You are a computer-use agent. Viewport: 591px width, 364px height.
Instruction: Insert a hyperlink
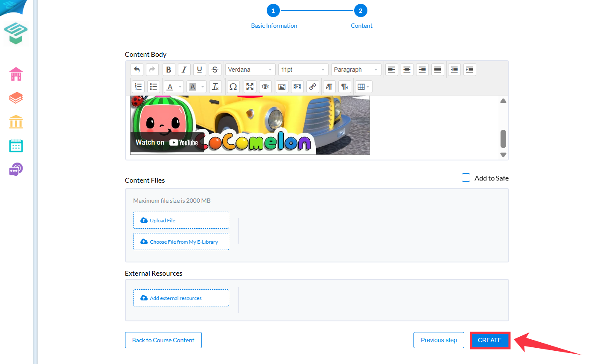pos(313,87)
